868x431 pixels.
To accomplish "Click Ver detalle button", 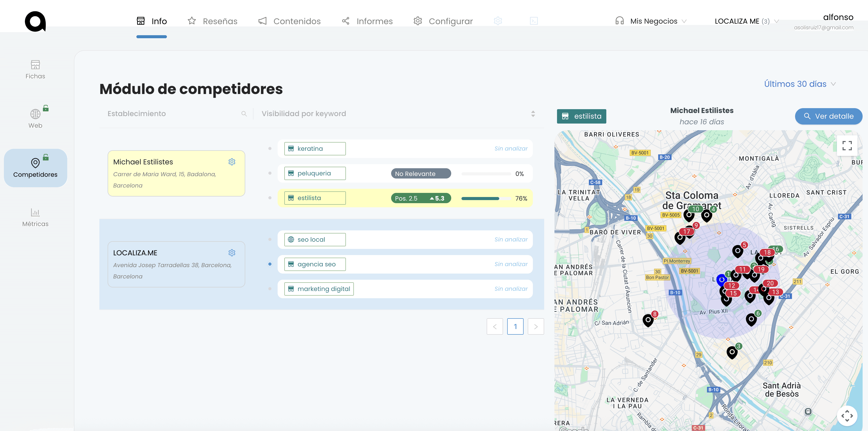I will 828,116.
